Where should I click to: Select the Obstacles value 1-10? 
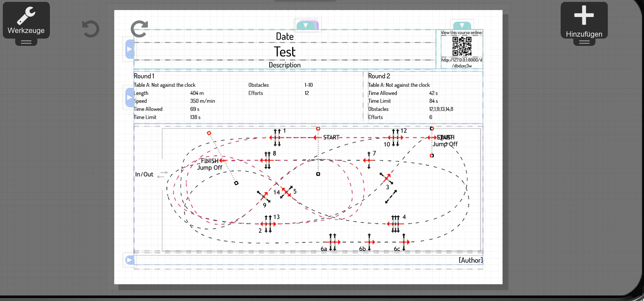309,85
